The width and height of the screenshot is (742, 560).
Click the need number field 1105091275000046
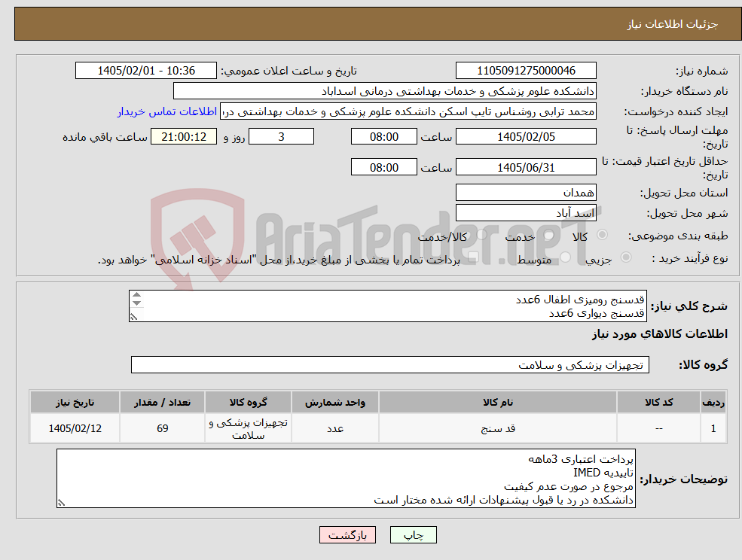tap(526, 71)
